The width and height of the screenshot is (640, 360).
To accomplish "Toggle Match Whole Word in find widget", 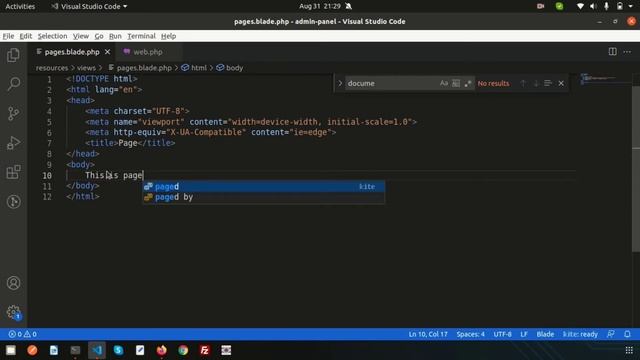I will pyautogui.click(x=456, y=83).
